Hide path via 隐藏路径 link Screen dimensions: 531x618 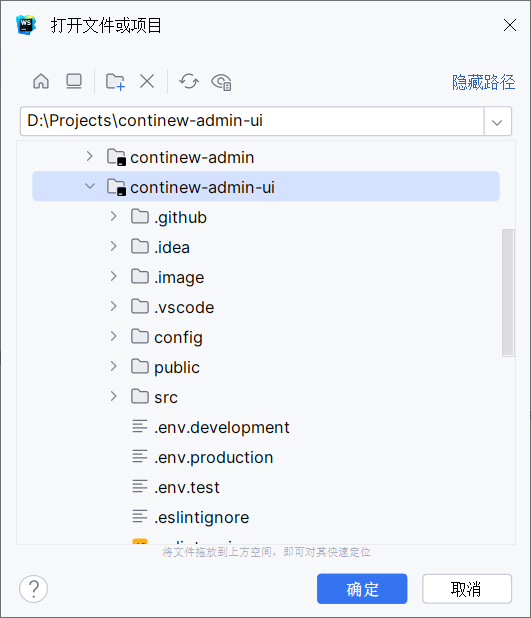coord(483,82)
